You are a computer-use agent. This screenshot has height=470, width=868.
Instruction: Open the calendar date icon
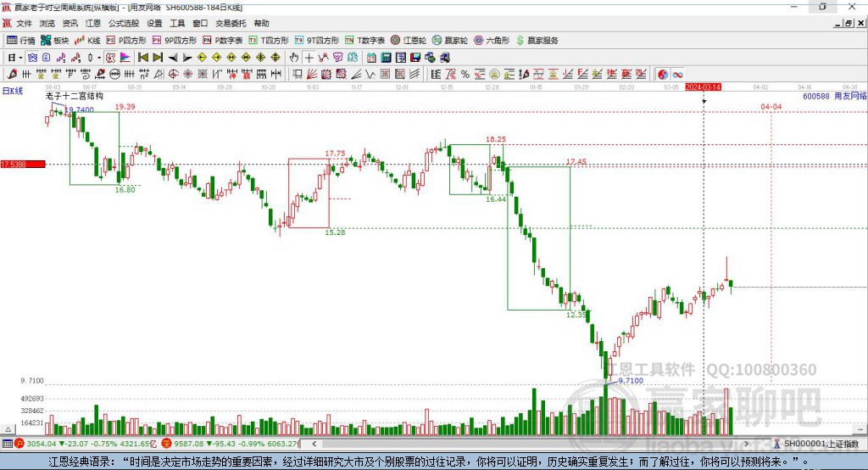pyautogui.click(x=371, y=58)
